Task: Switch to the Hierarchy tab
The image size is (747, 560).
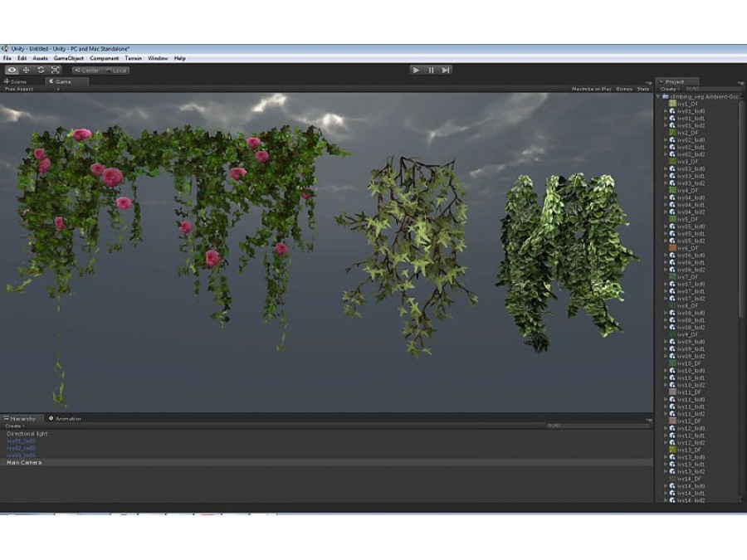Action: click(22, 419)
